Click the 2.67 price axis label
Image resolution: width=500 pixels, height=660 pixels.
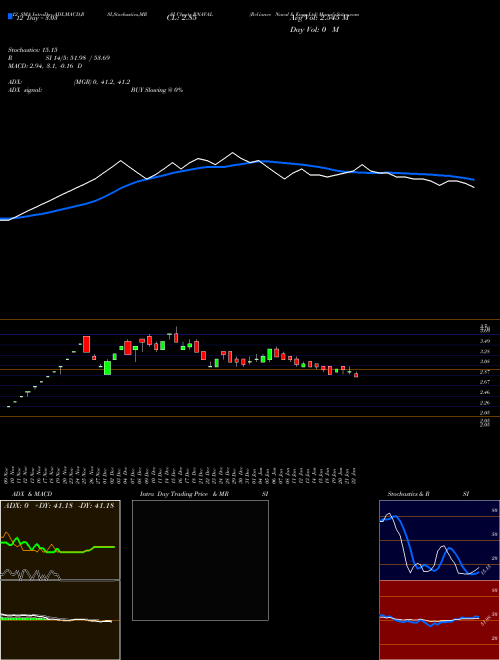484,382
